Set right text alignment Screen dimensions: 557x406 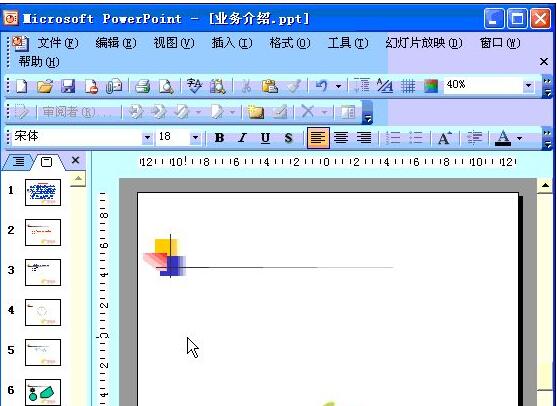[364, 138]
